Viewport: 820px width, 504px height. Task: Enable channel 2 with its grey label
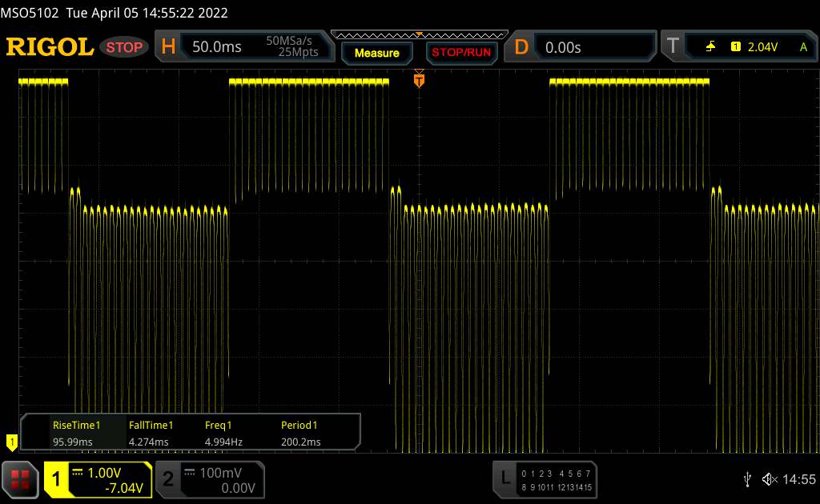(x=168, y=478)
